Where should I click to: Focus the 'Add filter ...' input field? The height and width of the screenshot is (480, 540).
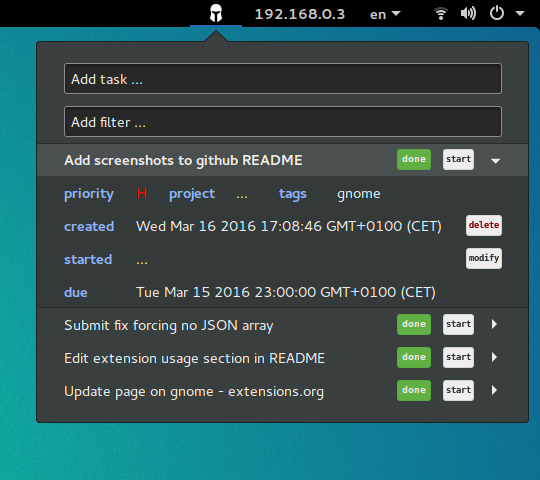283,122
